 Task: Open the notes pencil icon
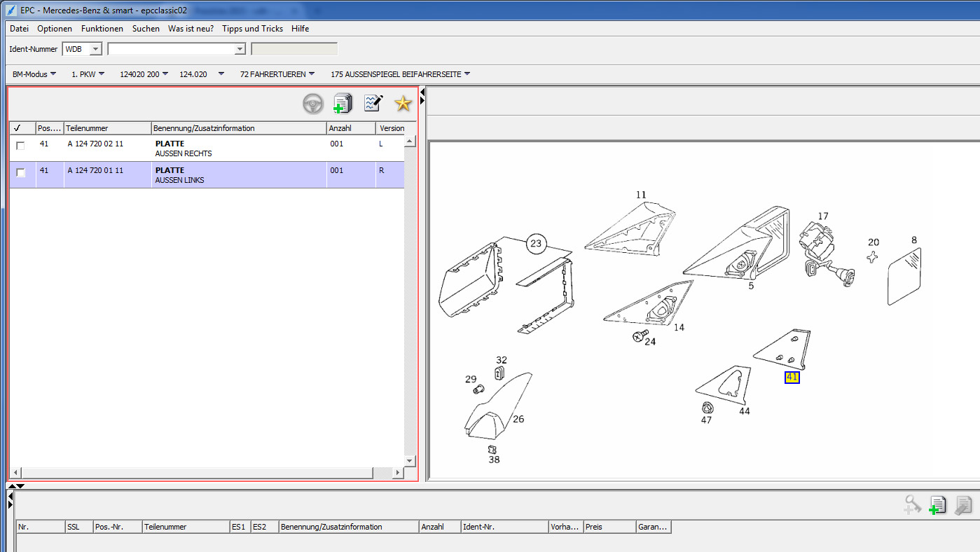point(373,104)
